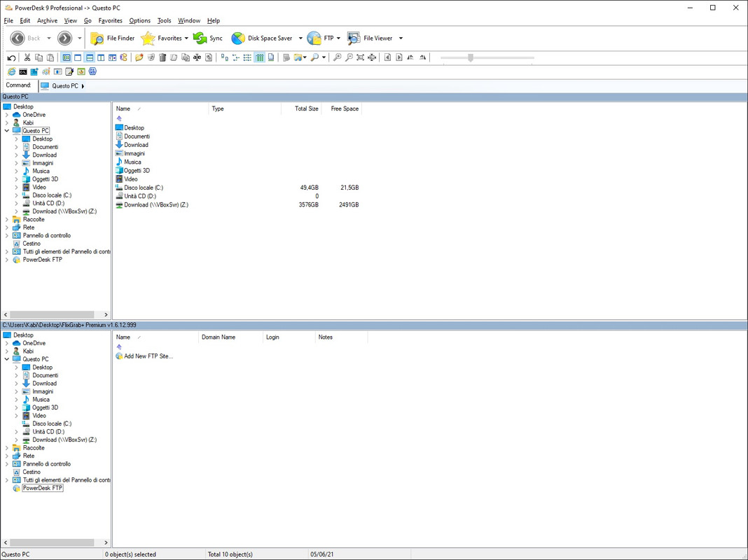This screenshot has width=748, height=560.
Task: Click the File Finder magnifier button
Action: (113, 38)
